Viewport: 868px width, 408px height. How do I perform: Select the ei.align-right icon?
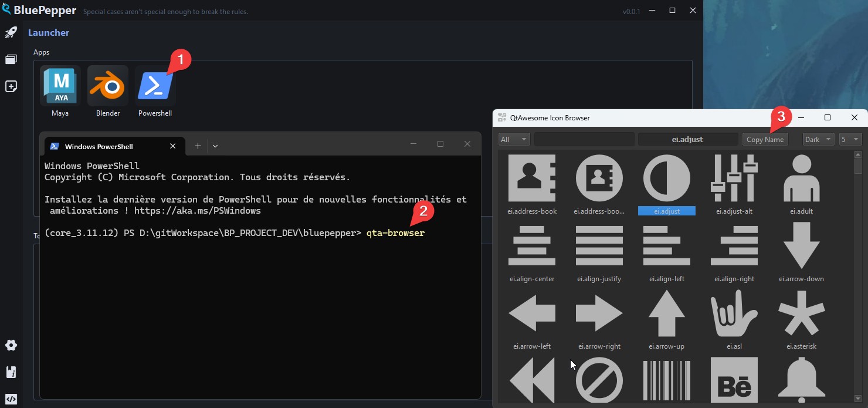point(734,245)
